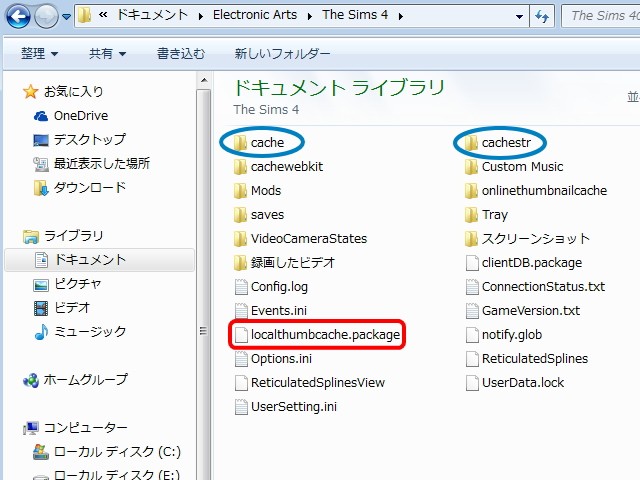Focus the The Sims 4 search box
This screenshot has height=480, width=640.
pyautogui.click(x=601, y=16)
